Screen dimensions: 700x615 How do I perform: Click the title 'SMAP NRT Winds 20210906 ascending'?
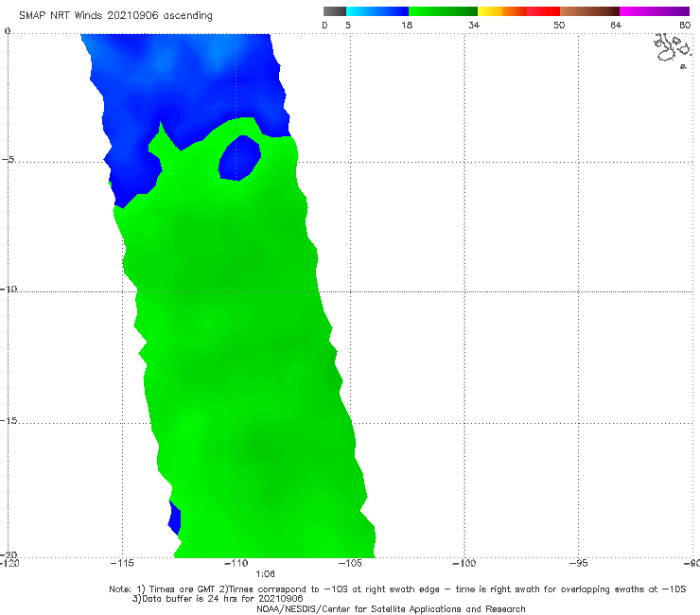115,15
